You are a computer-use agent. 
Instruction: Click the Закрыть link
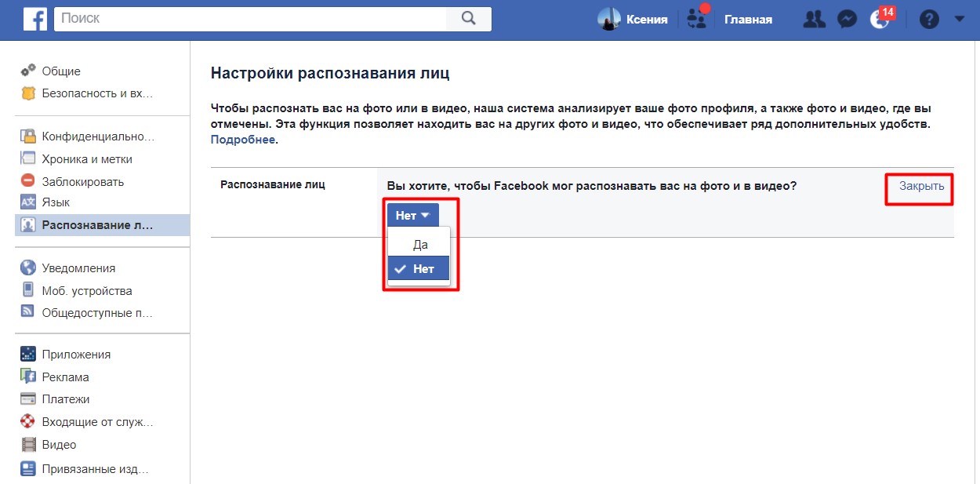[921, 186]
